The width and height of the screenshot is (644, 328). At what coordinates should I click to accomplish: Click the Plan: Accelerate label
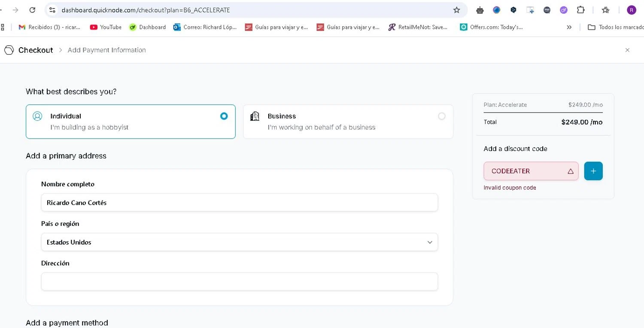tap(505, 105)
